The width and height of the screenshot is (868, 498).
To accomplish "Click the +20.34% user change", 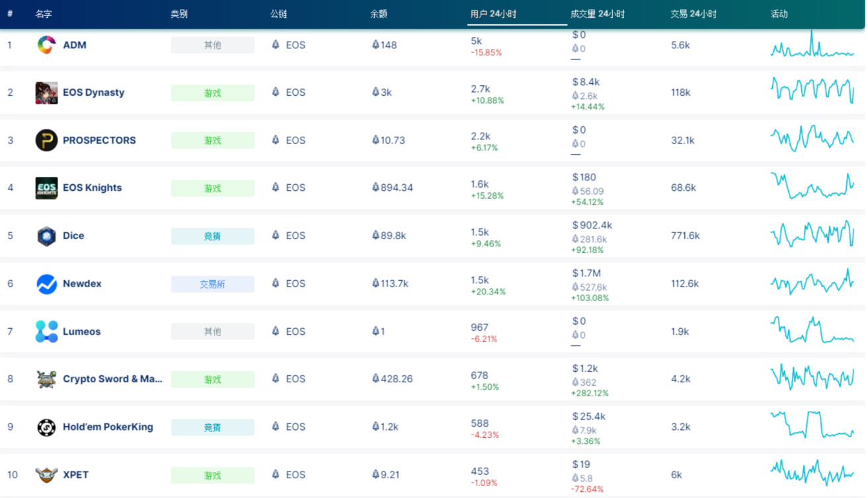I will tap(489, 291).
